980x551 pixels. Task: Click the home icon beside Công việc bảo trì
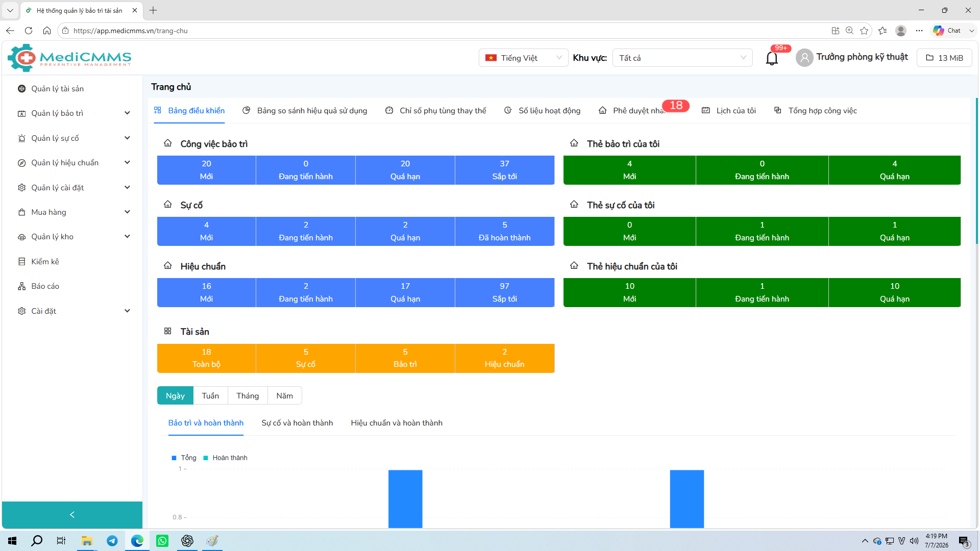click(167, 143)
